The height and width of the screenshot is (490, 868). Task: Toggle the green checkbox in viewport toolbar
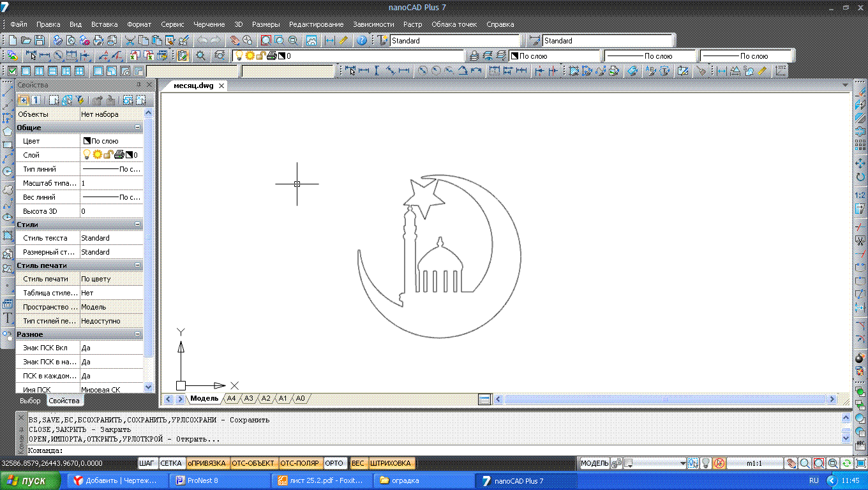tap(12, 71)
